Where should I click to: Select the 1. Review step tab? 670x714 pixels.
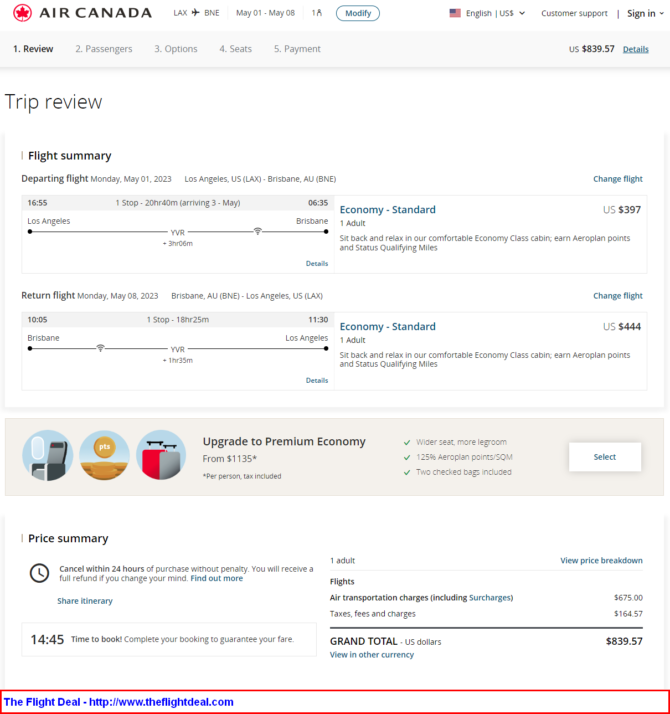pos(33,49)
